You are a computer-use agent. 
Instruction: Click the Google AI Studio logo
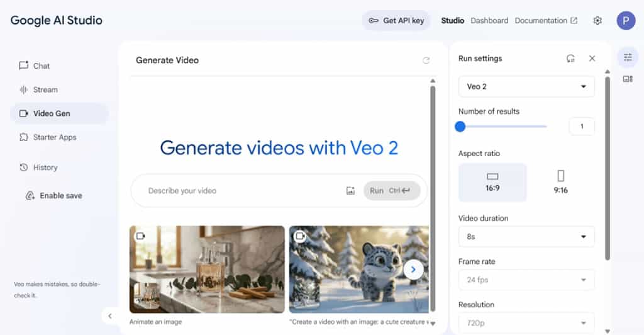click(56, 21)
